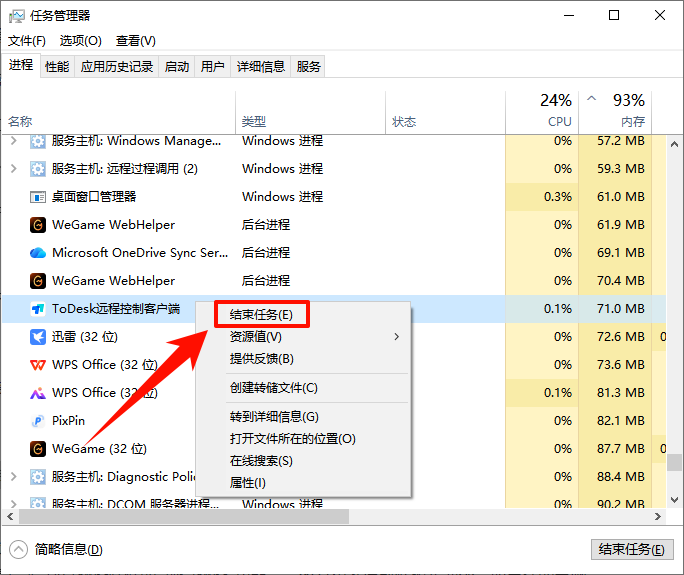Click the vertical scrollbar thumb
This screenshot has height=575, width=684.
pyautogui.click(x=674, y=462)
